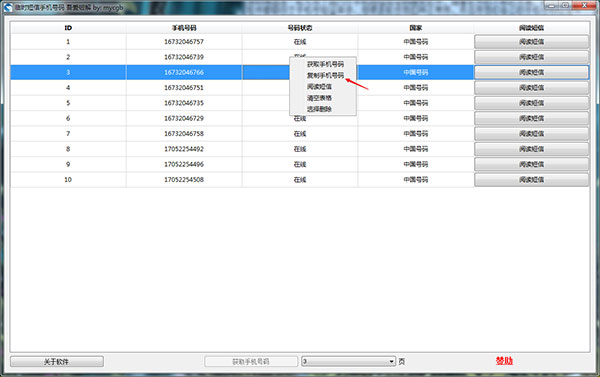Click 阅读短信 button for number 16732046751

pyautogui.click(x=532, y=88)
